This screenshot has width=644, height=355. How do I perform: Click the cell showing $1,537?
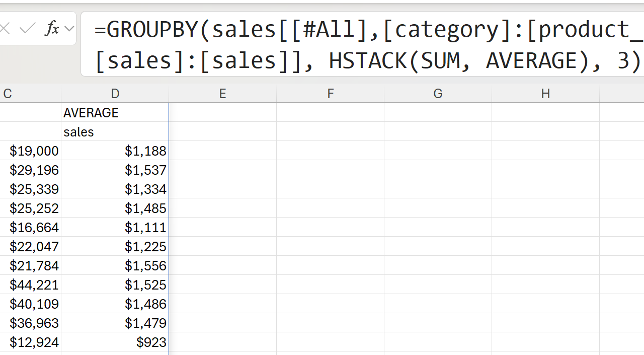coord(115,170)
